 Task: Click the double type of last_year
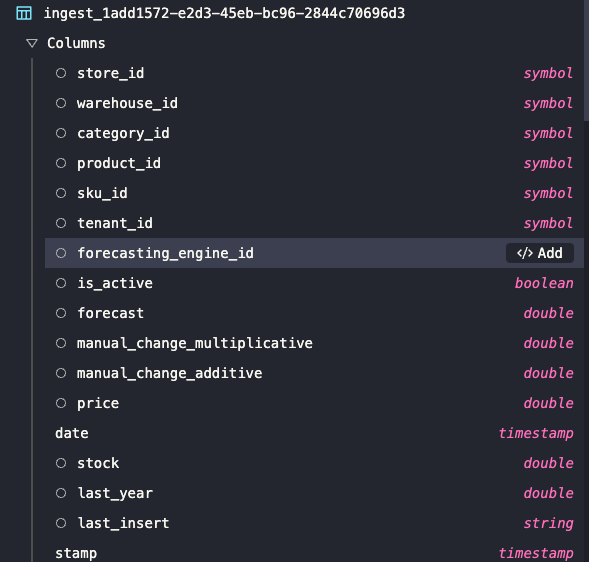click(548, 493)
